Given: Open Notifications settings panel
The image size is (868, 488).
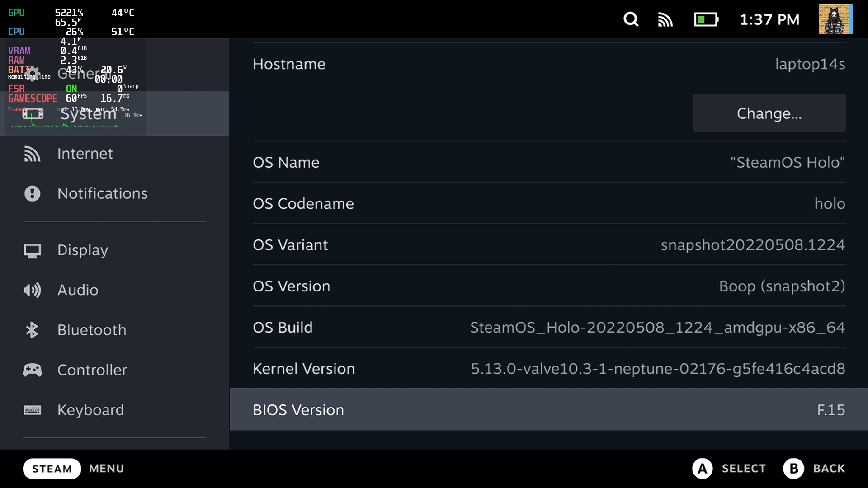Looking at the screenshot, I should 103,193.
